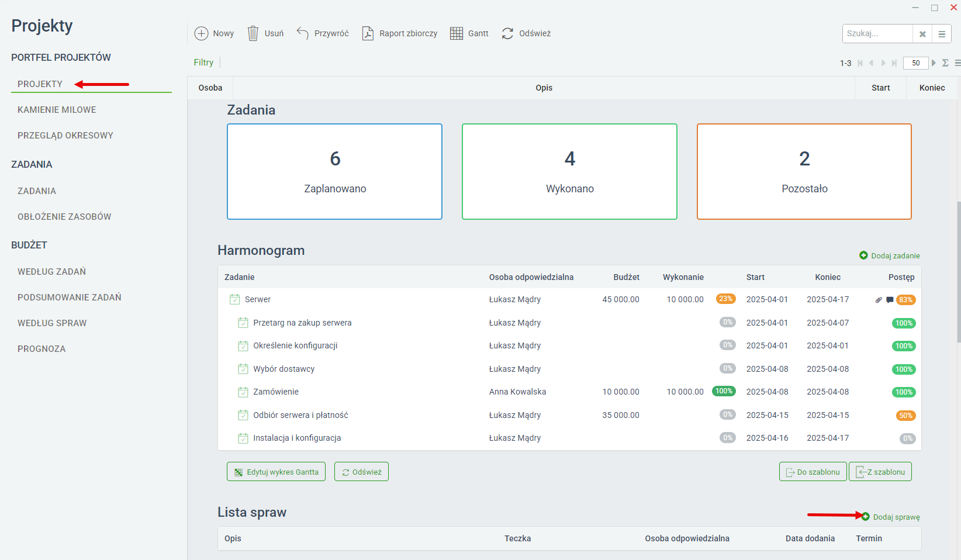Apply page size arrow next to 50
The width and height of the screenshot is (961, 560).
tap(934, 63)
